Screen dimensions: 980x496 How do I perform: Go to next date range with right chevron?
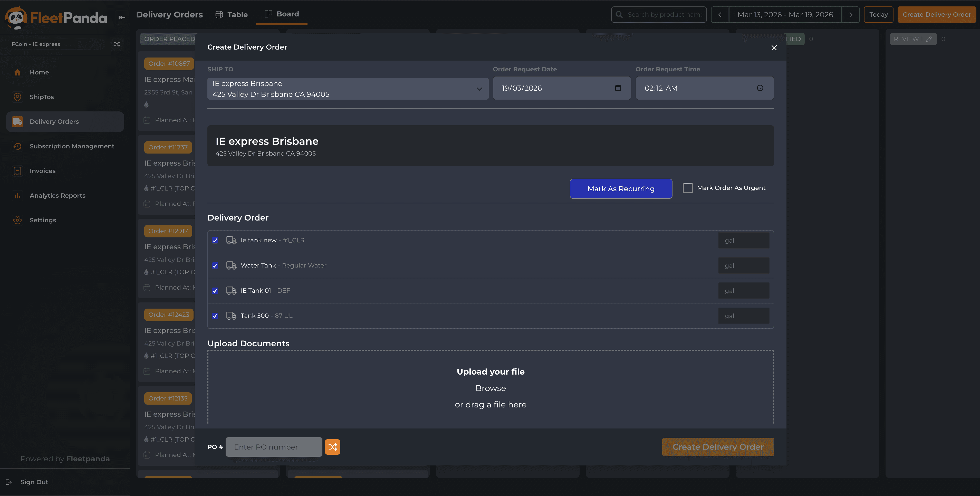point(851,15)
